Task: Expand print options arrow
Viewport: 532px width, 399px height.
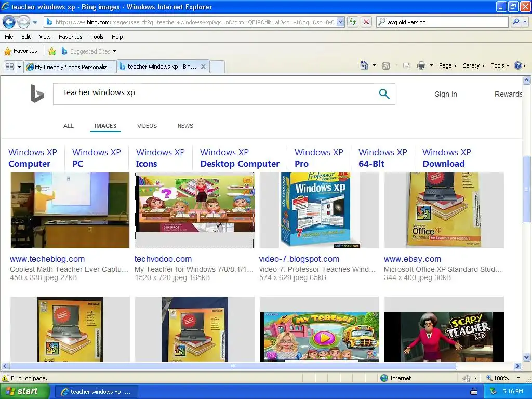Action: (431, 65)
